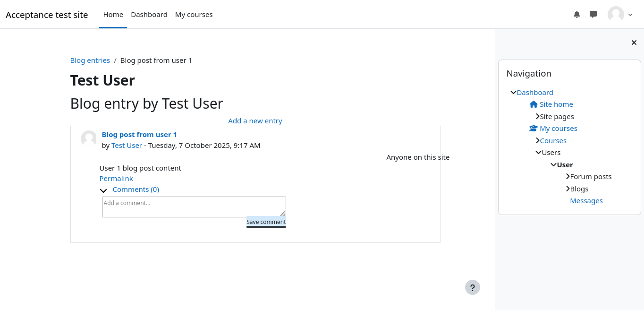Collapse the Comments (0) section arrow

point(103,190)
